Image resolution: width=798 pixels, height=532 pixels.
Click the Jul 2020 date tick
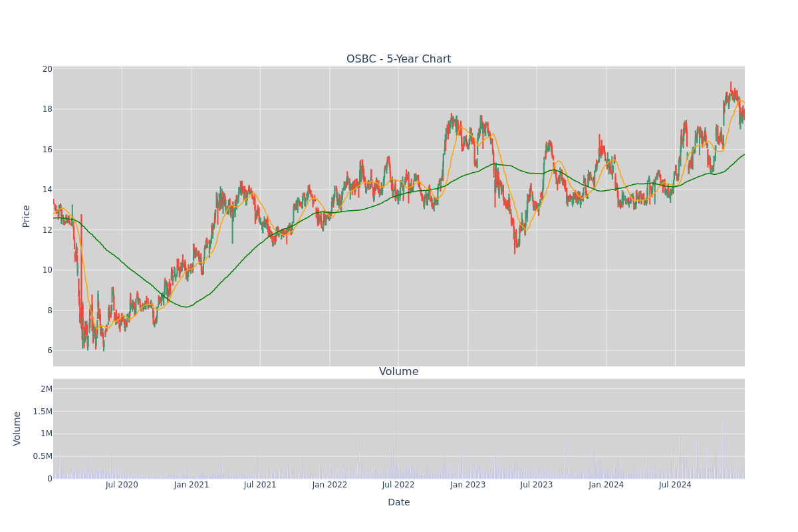pos(122,485)
